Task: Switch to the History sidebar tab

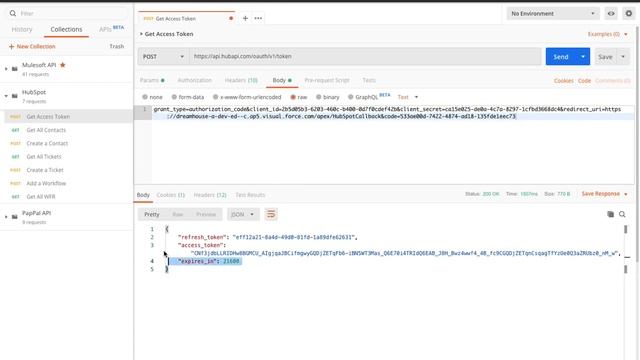Action: click(x=22, y=29)
